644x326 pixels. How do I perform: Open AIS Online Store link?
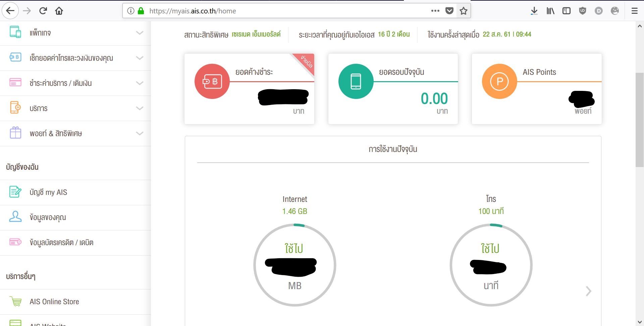75,302
